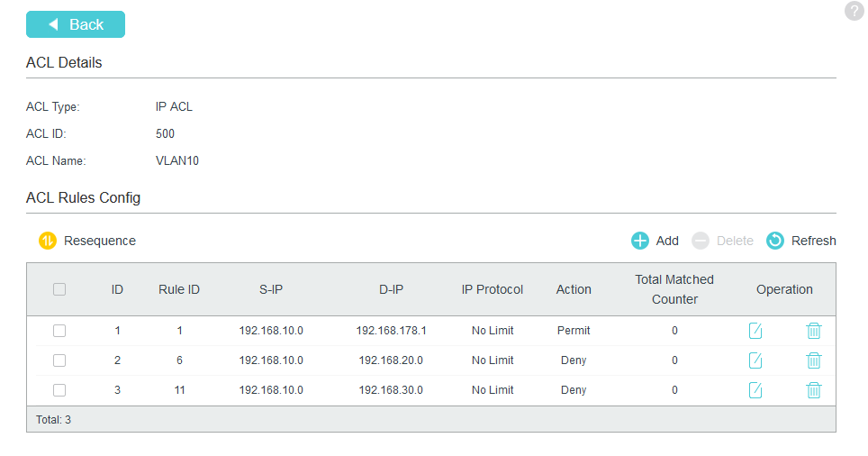The width and height of the screenshot is (868, 456).
Task: Click the Refresh icon
Action: (x=775, y=241)
